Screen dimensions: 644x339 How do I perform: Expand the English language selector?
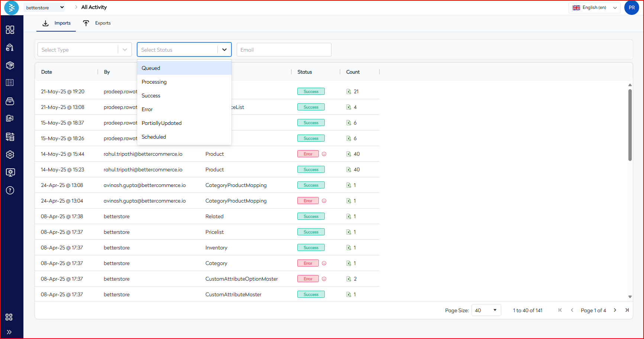coord(594,7)
